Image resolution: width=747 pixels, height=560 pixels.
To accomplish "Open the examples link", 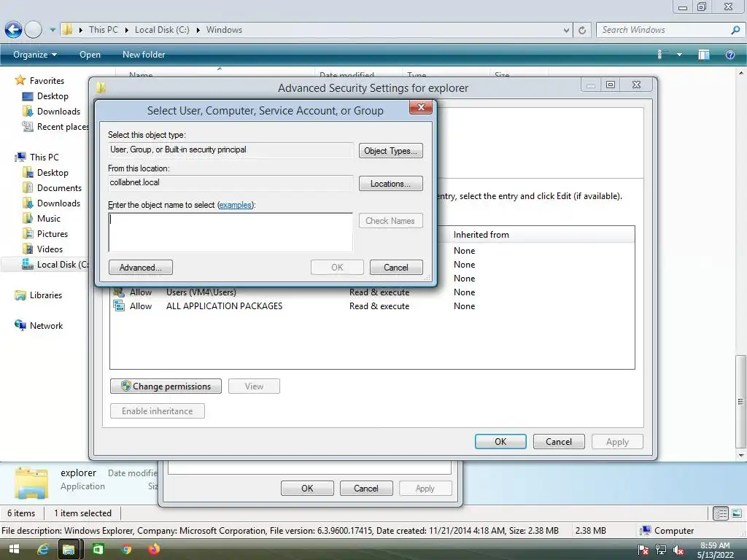I will click(x=235, y=205).
